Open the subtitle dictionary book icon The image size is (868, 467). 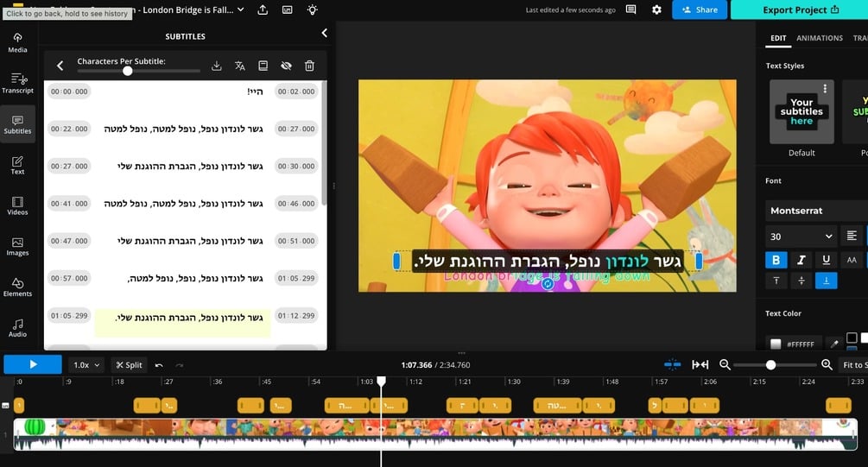(x=263, y=66)
